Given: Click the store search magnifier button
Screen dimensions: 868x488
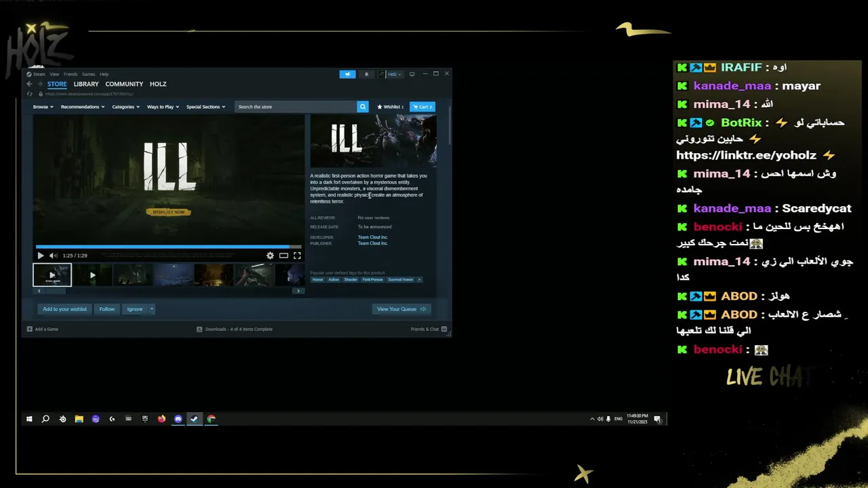Looking at the screenshot, I should pyautogui.click(x=363, y=106).
